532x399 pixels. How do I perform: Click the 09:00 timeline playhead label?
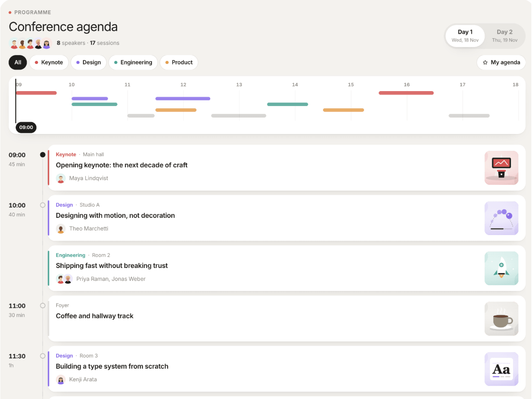26,127
